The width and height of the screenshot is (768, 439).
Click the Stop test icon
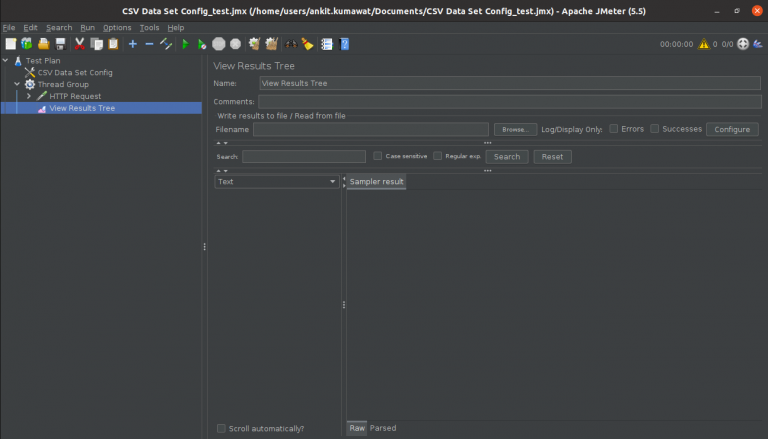pos(218,44)
